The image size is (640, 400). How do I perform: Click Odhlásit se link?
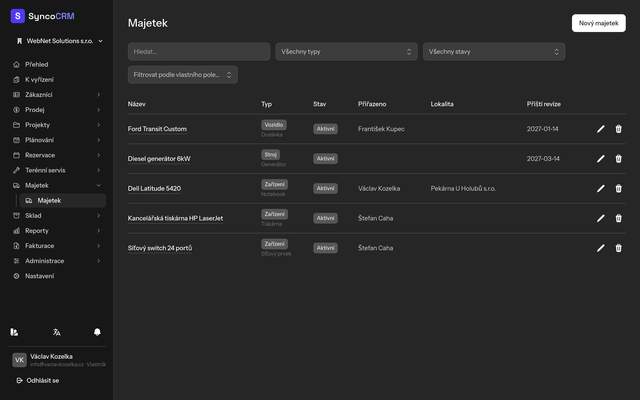click(42, 380)
